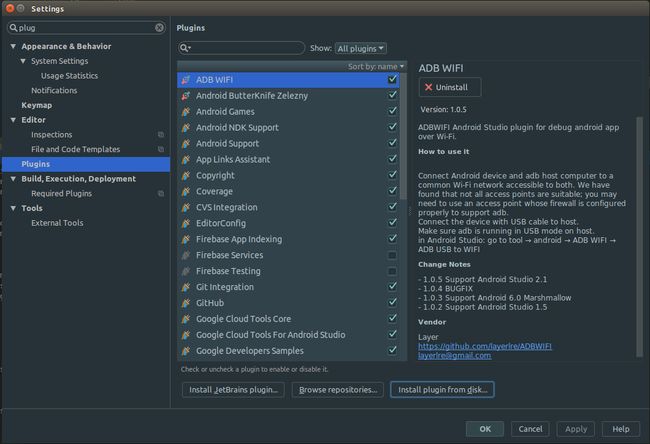
Task: Uncheck the Copyright plugin checkbox
Action: (392, 175)
